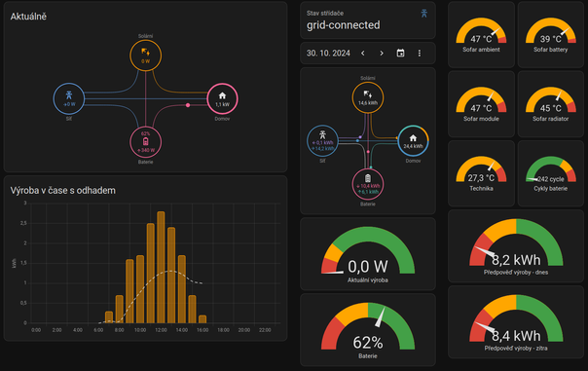Screen dimensions: 588x371
Task: Go to next day with right chevron
Action: (382, 54)
